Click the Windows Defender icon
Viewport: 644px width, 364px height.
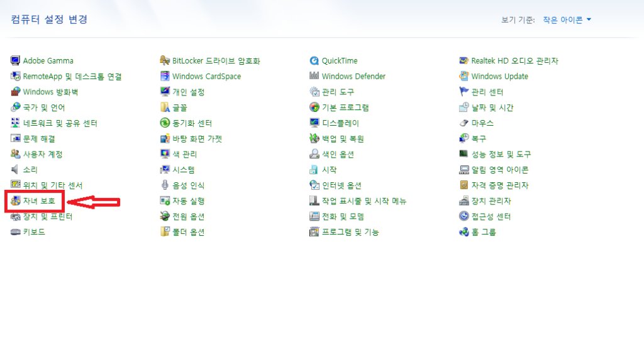coord(314,76)
